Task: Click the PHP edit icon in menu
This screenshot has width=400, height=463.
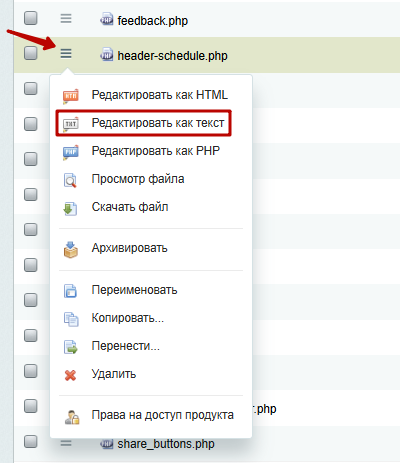Action: pos(70,152)
